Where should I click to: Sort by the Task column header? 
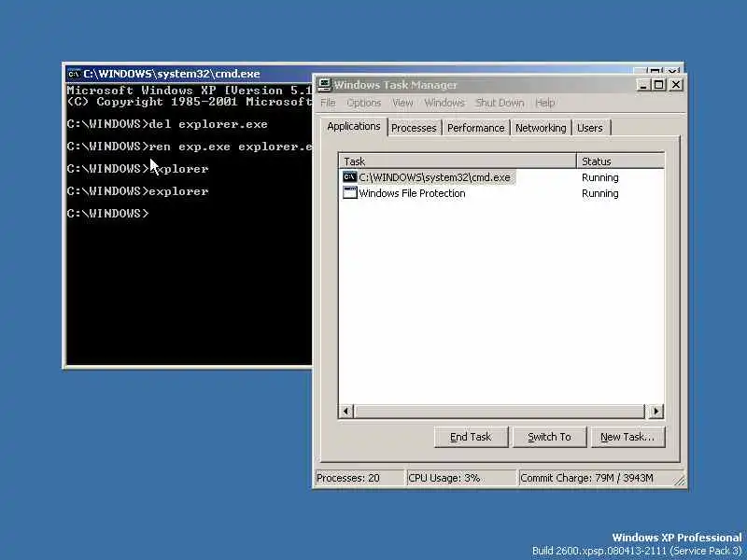click(458, 161)
